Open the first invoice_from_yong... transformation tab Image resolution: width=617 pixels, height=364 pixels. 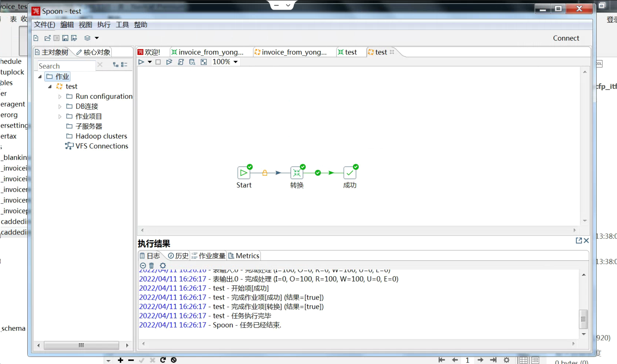coord(207,52)
